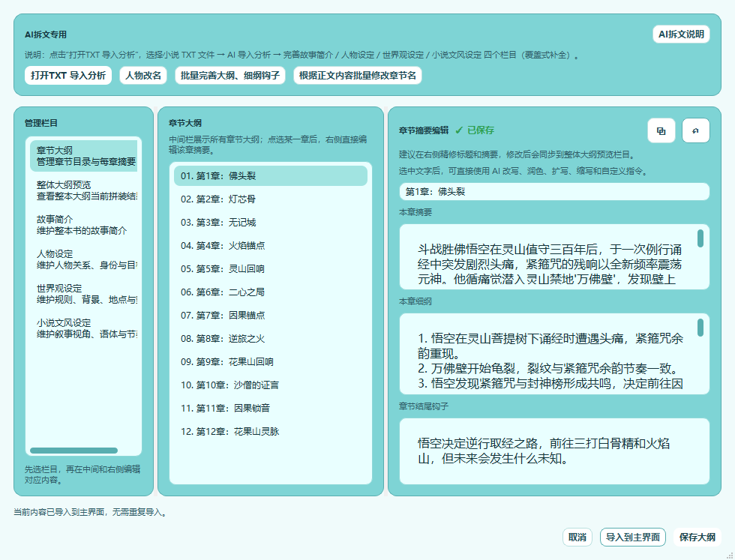Click the 保存大纲 button

coord(697,537)
